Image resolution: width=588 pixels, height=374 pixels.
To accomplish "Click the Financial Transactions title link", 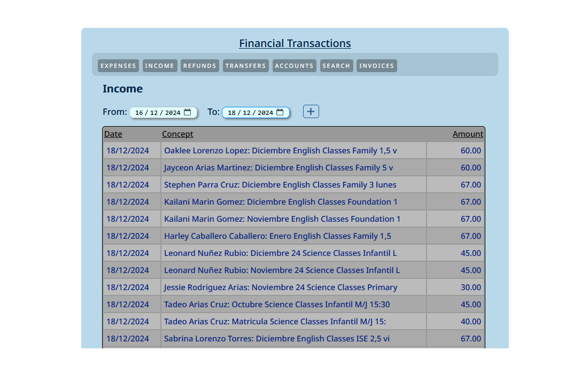I will [x=295, y=43].
